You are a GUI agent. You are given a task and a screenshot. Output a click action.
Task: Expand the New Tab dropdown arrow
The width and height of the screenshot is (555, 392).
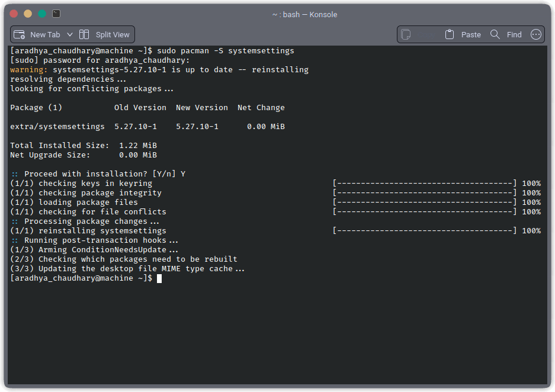coord(70,35)
